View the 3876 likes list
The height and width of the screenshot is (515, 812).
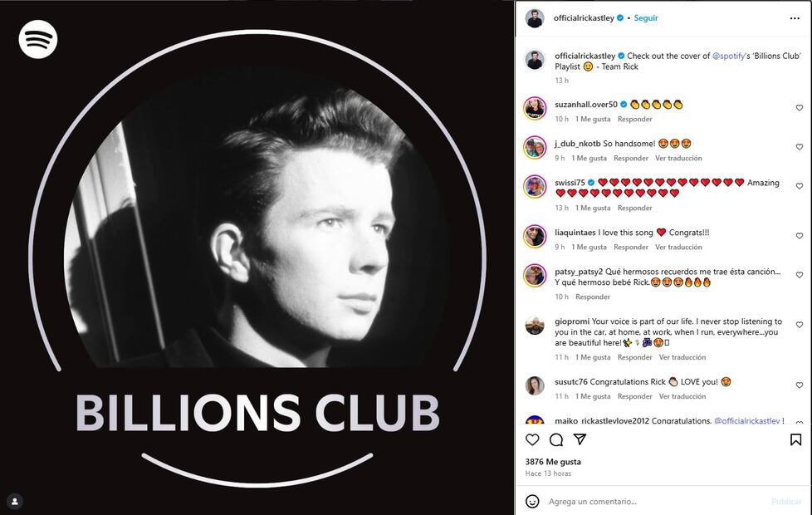(x=553, y=462)
